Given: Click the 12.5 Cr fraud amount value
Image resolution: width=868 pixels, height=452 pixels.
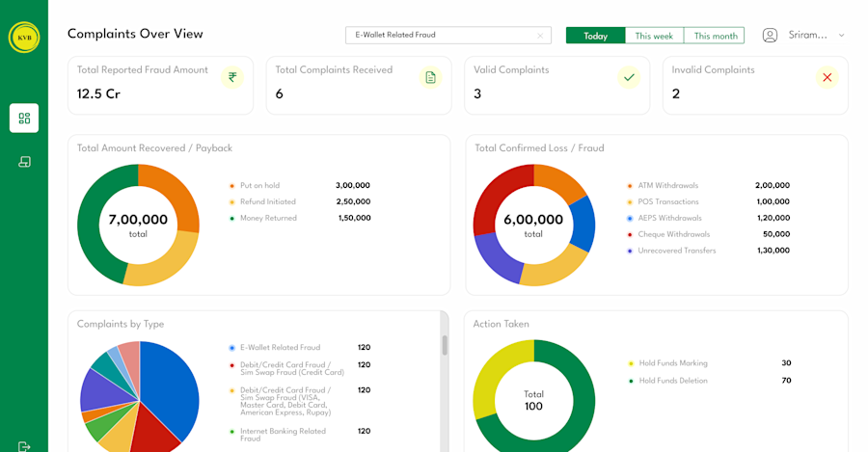Looking at the screenshot, I should (x=98, y=94).
